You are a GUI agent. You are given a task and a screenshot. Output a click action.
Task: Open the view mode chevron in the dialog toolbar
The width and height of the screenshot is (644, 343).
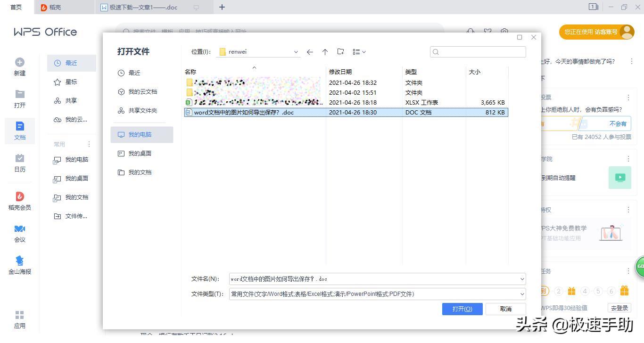(x=363, y=52)
